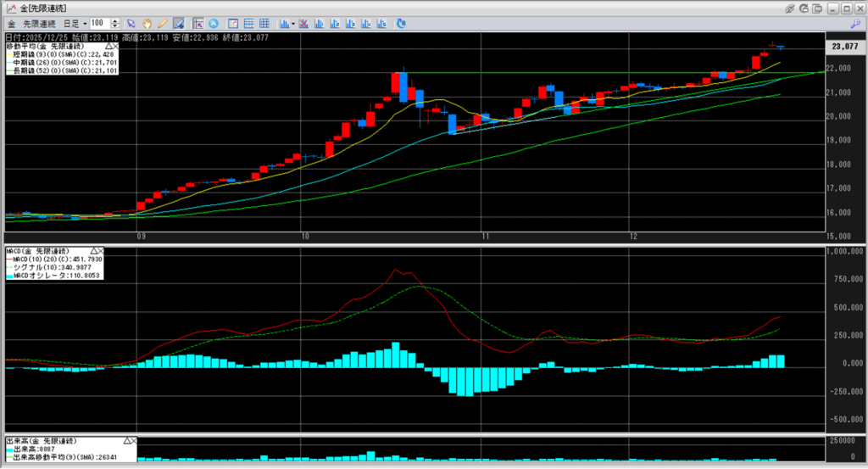This screenshot has height=469, width=868.
Task: Open the chart indicator dropdown arrow
Action: 292,23
